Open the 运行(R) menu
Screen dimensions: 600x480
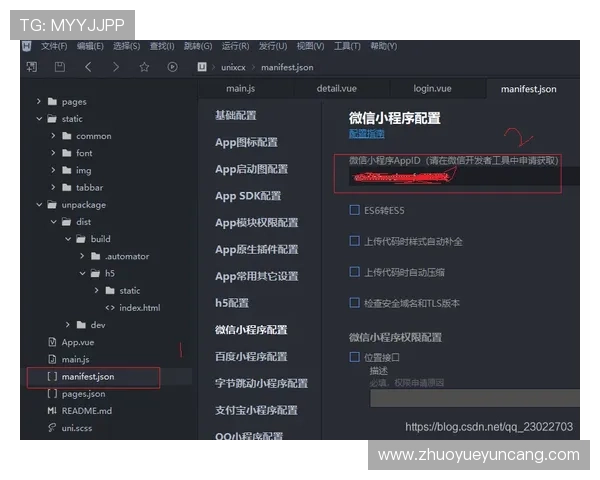235,46
